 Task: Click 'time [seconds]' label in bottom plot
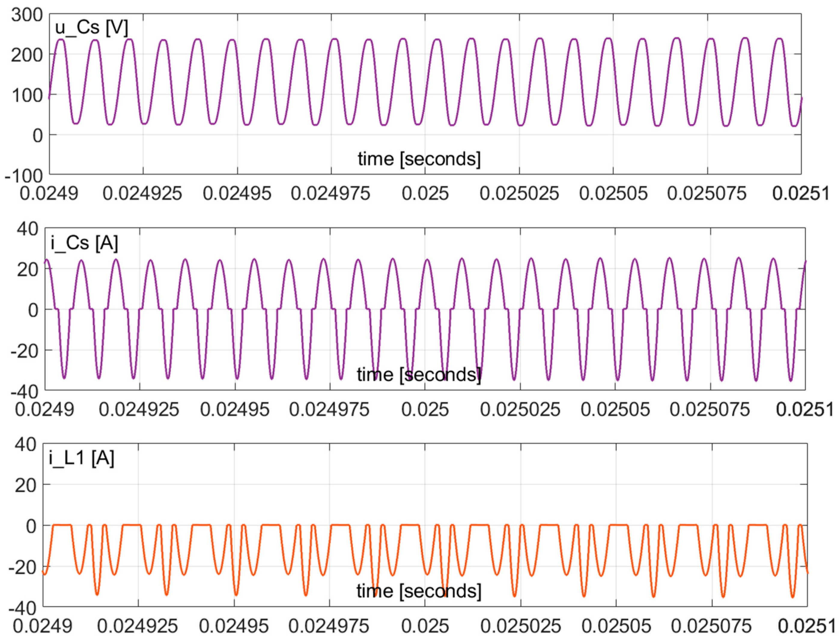pyautogui.click(x=419, y=591)
